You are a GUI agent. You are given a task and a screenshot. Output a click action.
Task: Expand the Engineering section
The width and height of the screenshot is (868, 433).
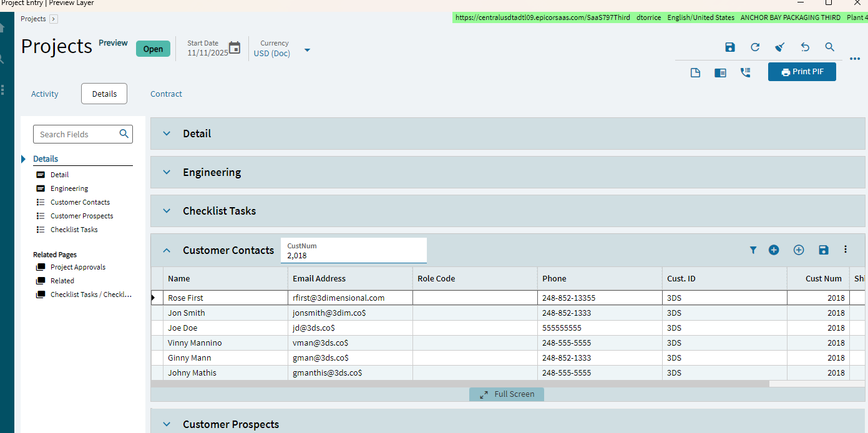pos(167,172)
